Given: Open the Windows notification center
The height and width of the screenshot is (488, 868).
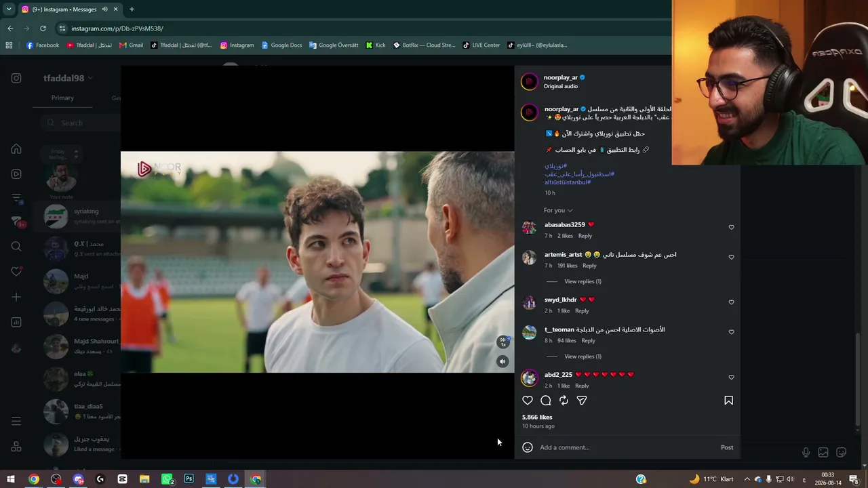Looking at the screenshot, I should tap(854, 479).
